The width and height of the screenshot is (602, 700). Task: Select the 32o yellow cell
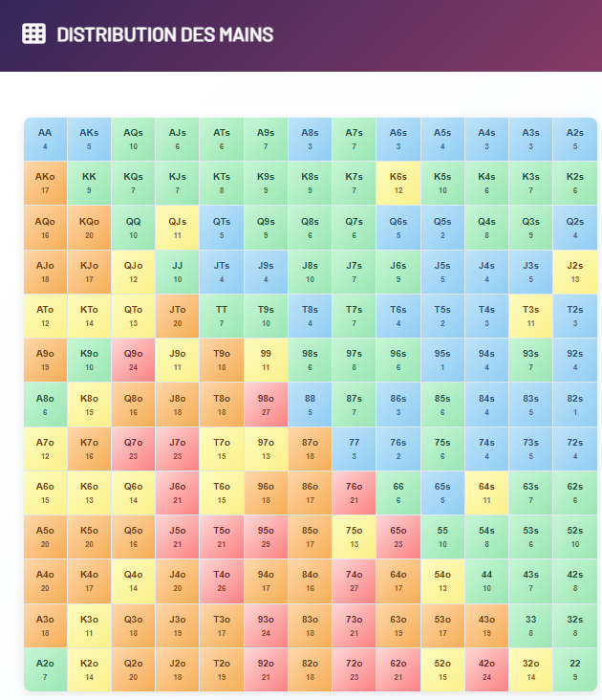(530, 669)
